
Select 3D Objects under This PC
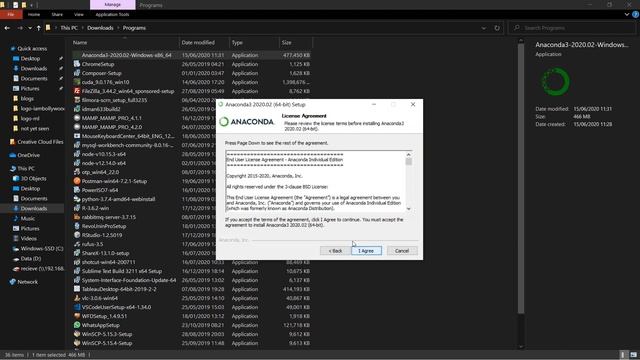click(33, 179)
